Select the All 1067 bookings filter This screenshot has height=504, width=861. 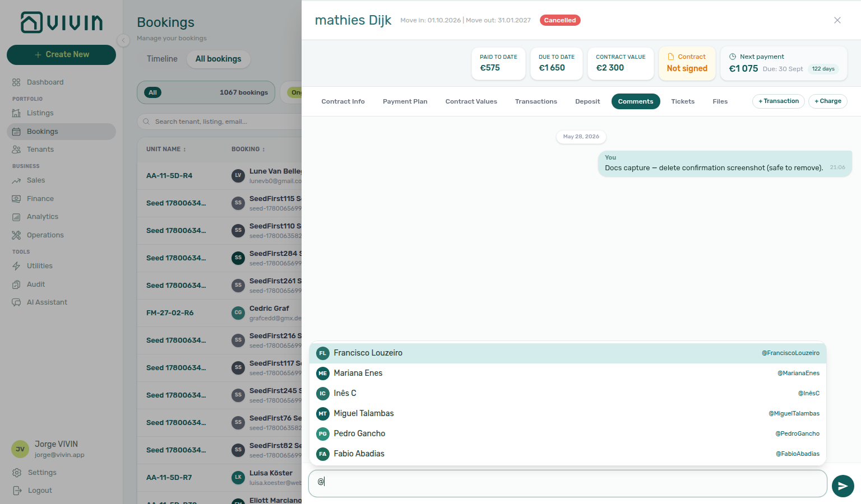pyautogui.click(x=206, y=92)
